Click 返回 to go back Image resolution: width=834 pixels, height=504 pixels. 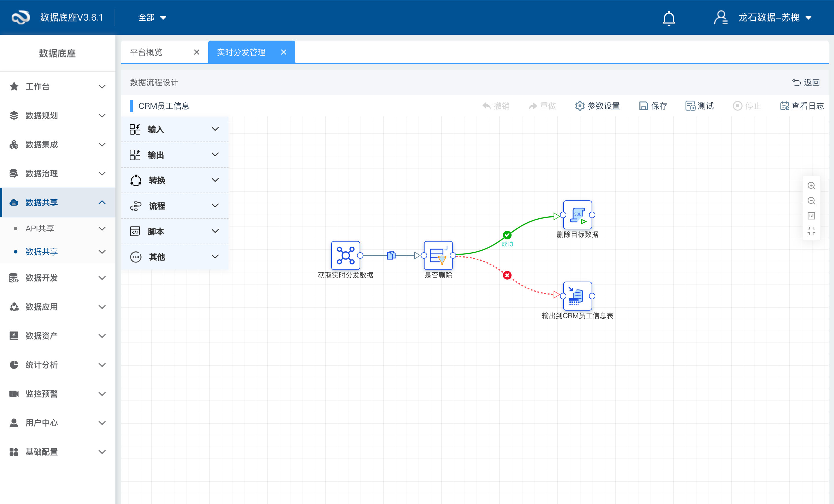[806, 82]
